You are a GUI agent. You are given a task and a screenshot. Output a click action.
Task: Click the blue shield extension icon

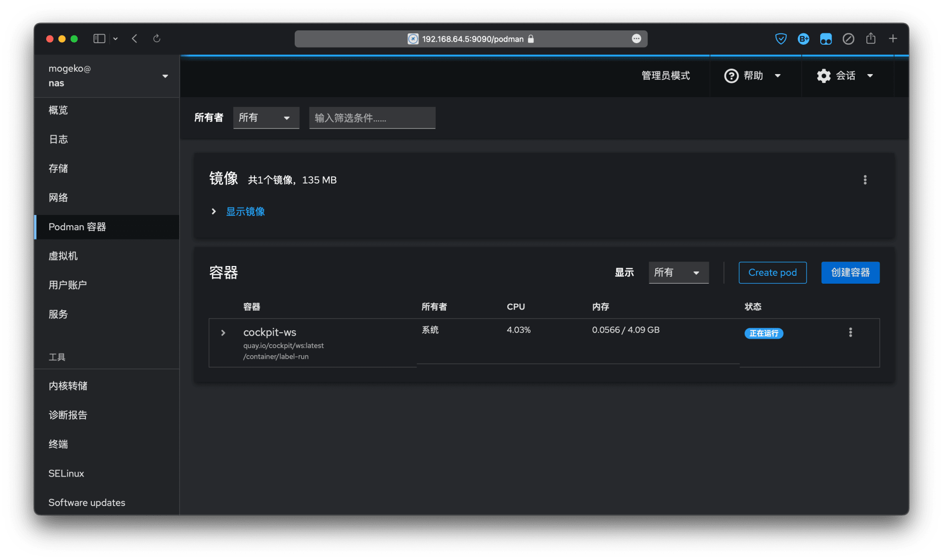pyautogui.click(x=780, y=39)
